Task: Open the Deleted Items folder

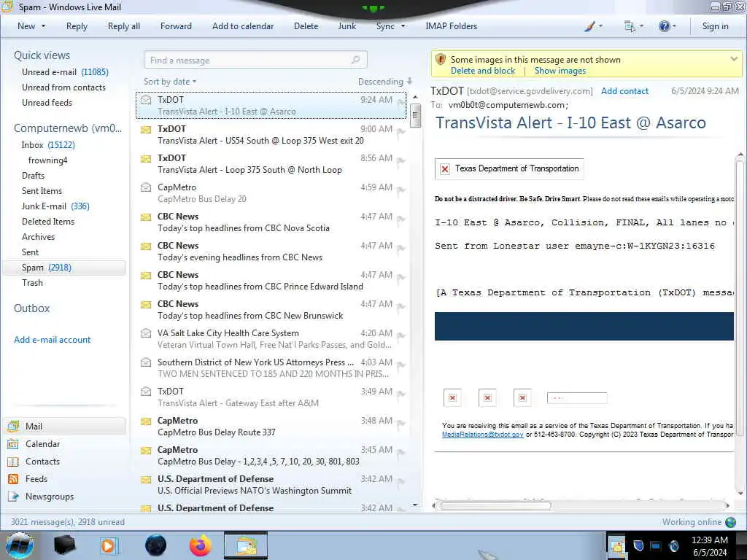Action: tap(47, 222)
